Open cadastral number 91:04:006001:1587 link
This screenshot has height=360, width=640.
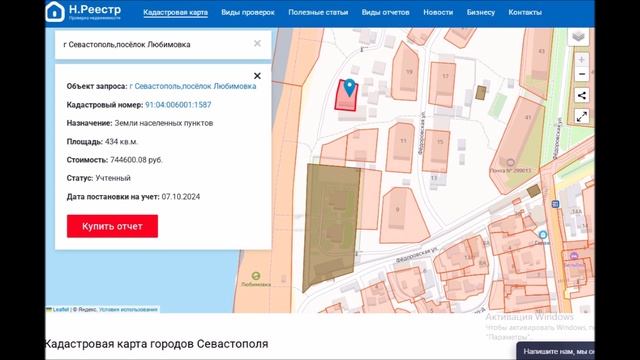point(178,104)
